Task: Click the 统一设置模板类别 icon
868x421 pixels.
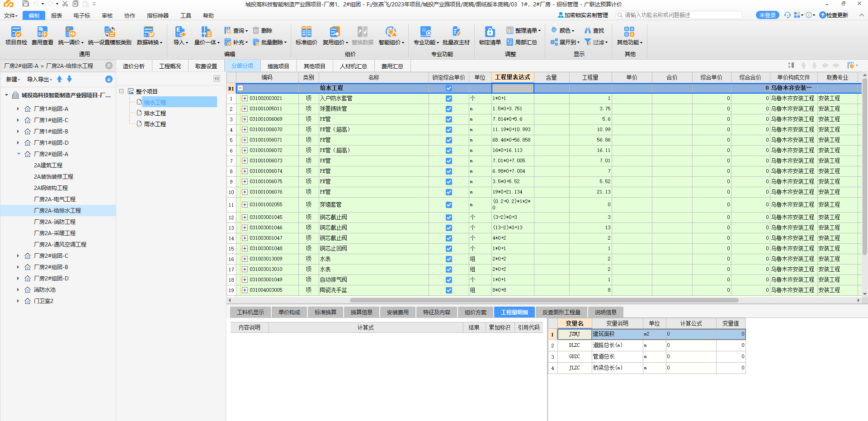Action: click(x=109, y=32)
